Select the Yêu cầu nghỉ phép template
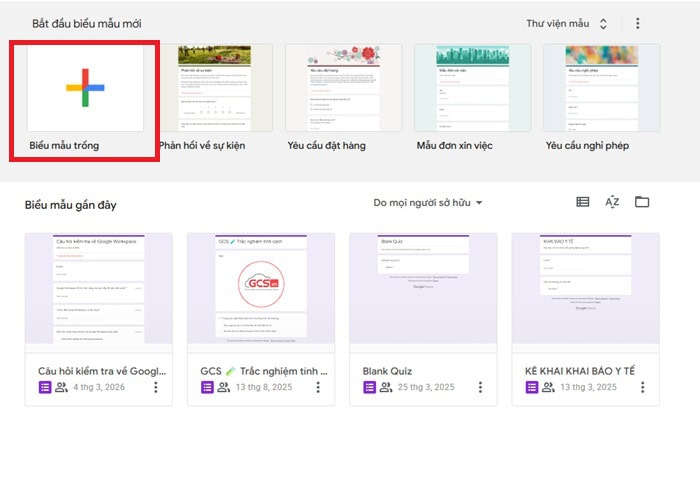This screenshot has height=498, width=700. (x=601, y=87)
